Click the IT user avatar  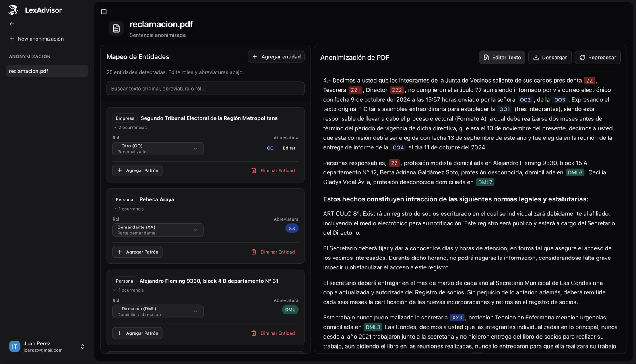(14, 347)
